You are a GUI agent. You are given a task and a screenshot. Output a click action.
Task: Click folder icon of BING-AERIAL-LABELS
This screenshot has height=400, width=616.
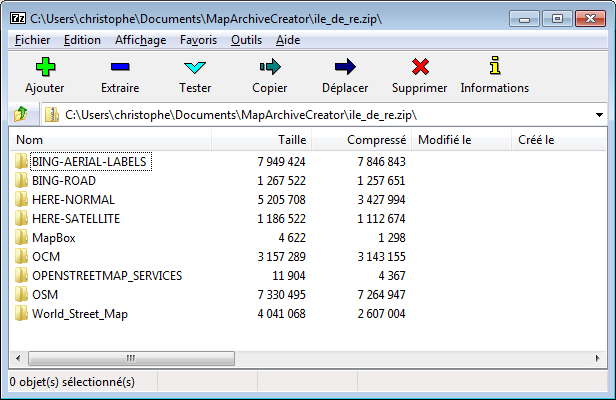[21, 161]
